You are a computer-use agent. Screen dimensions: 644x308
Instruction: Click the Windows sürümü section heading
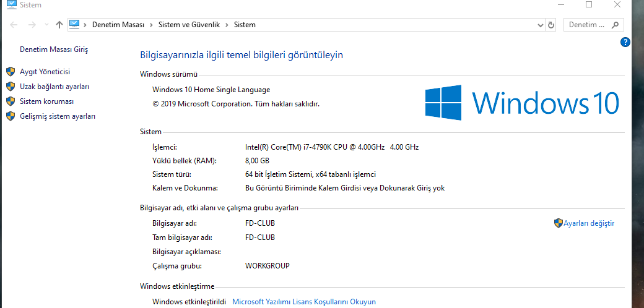click(x=169, y=75)
